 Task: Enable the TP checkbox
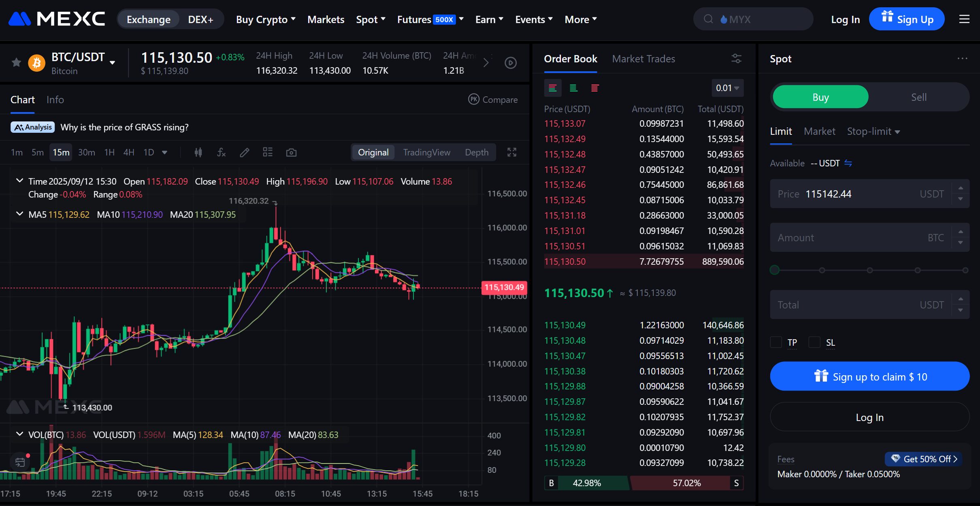(775, 342)
